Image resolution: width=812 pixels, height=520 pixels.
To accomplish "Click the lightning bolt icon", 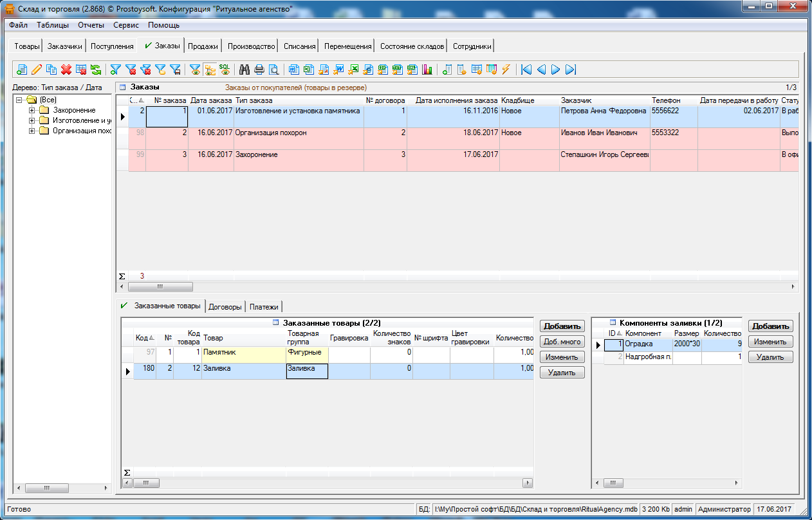I will pos(506,70).
